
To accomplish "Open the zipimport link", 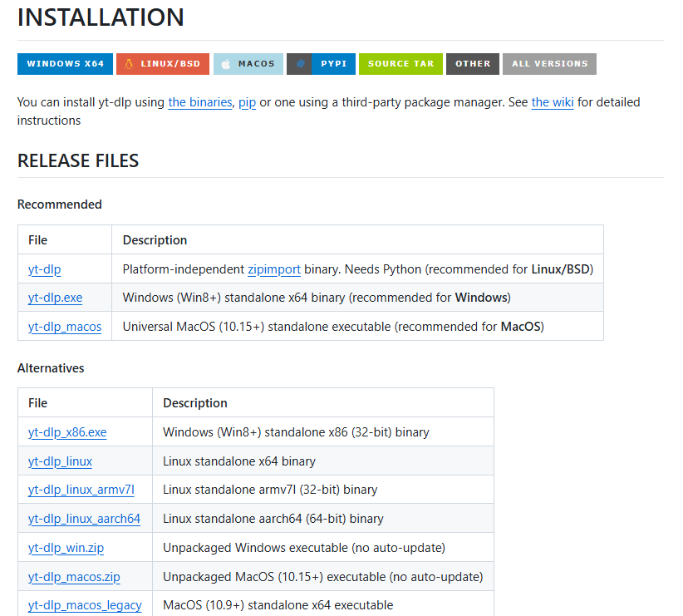I will click(274, 269).
